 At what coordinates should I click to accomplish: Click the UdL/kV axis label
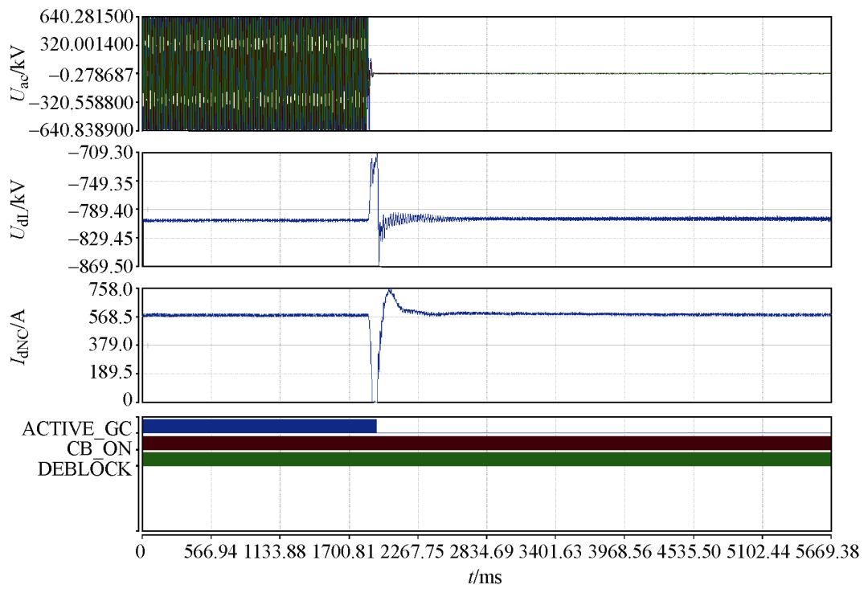[18, 209]
